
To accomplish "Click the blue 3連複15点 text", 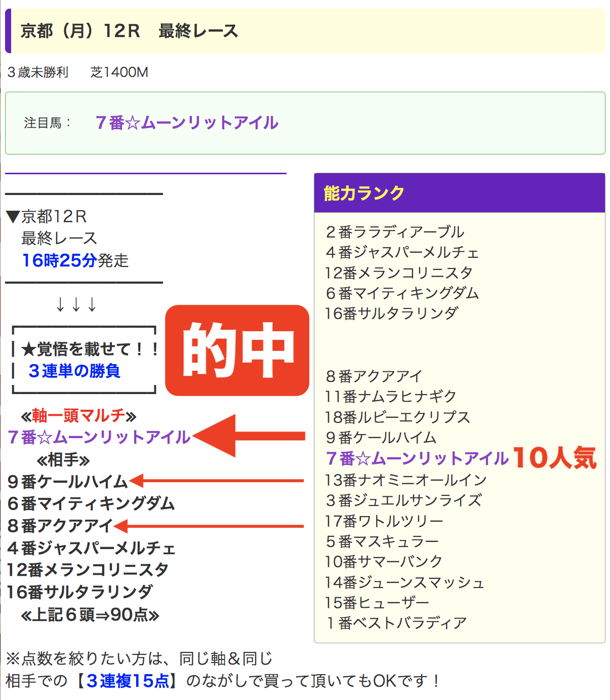I will [x=128, y=681].
